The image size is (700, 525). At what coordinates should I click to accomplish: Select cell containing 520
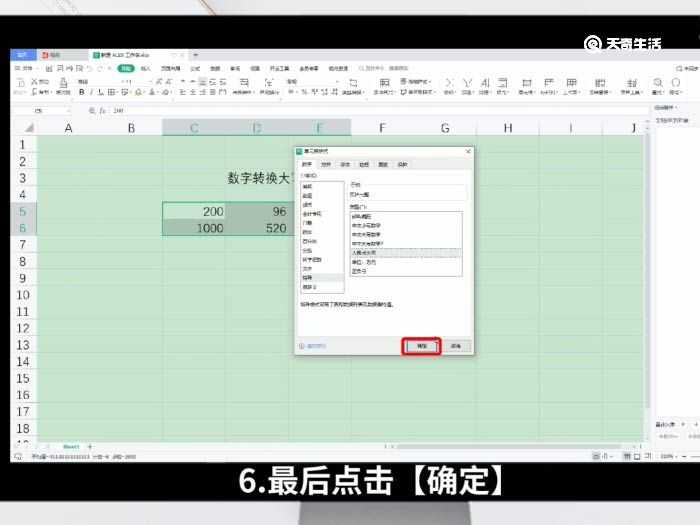click(x=257, y=228)
